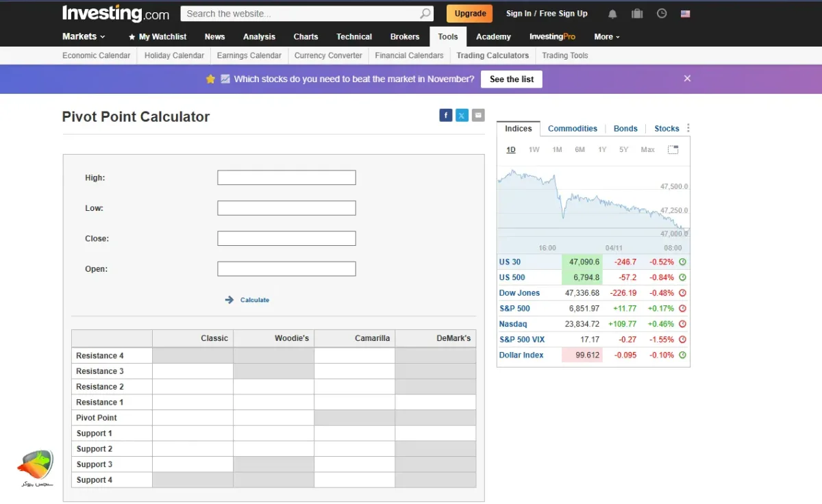Click the US flag edition icon
This screenshot has width=822, height=504.
pos(686,14)
